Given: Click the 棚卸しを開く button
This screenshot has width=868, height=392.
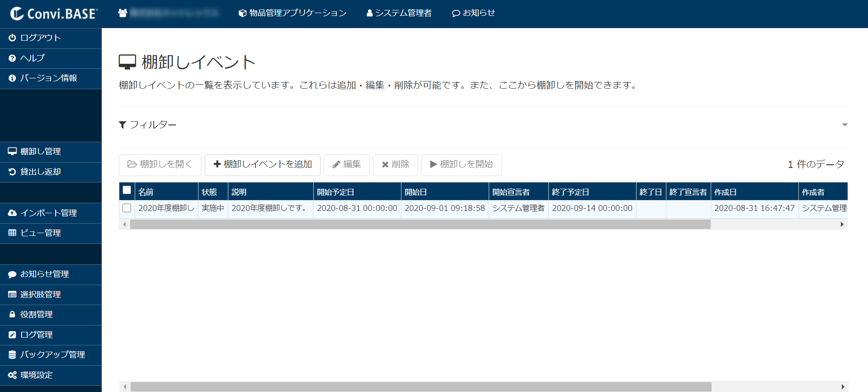Looking at the screenshot, I should tap(160, 165).
